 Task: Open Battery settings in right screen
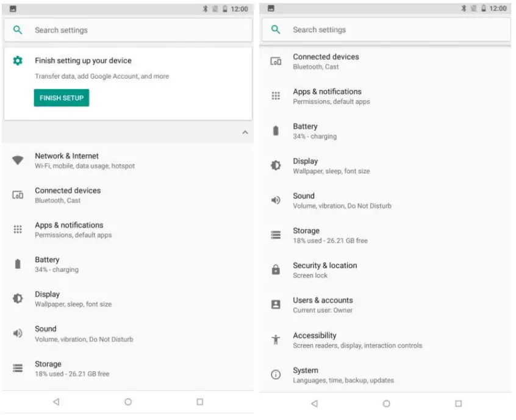[385, 131]
